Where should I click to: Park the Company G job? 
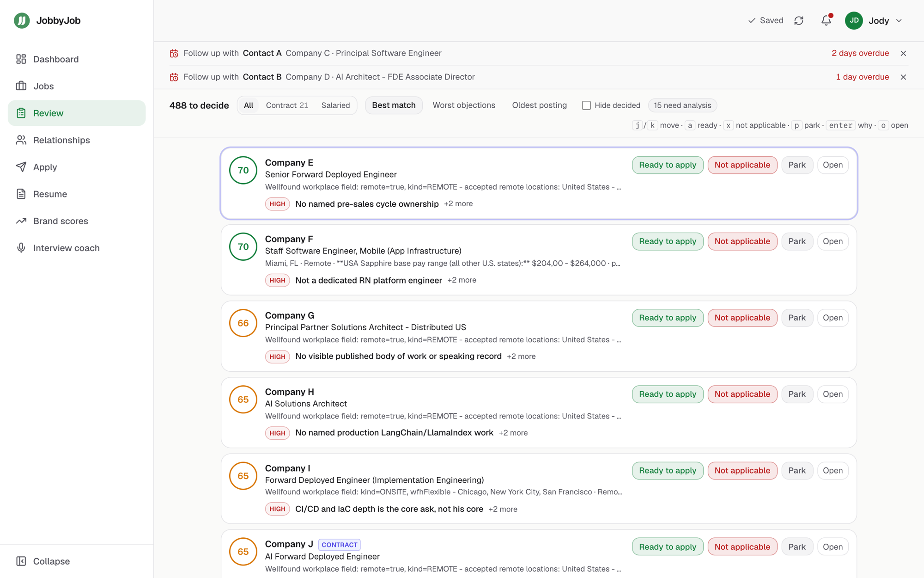point(797,318)
